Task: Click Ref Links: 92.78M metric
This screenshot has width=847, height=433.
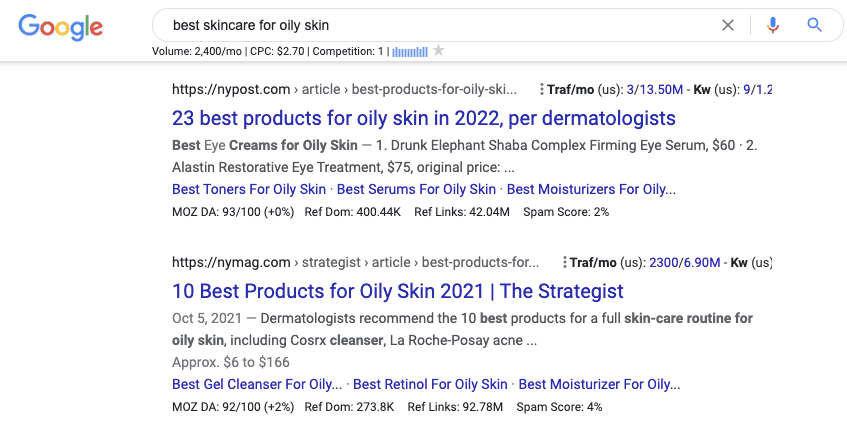Action: pyautogui.click(x=455, y=407)
